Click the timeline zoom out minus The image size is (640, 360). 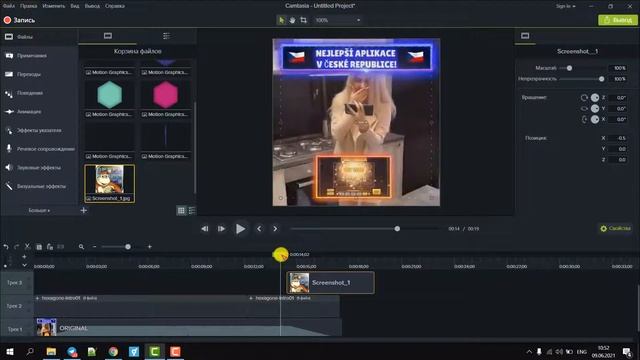[94, 247]
